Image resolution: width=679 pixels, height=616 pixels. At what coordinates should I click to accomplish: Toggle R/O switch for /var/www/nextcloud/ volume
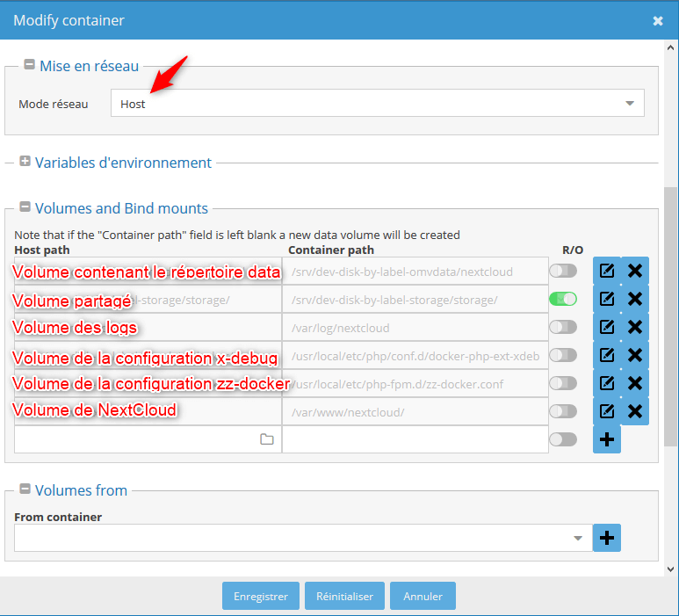tap(563, 411)
